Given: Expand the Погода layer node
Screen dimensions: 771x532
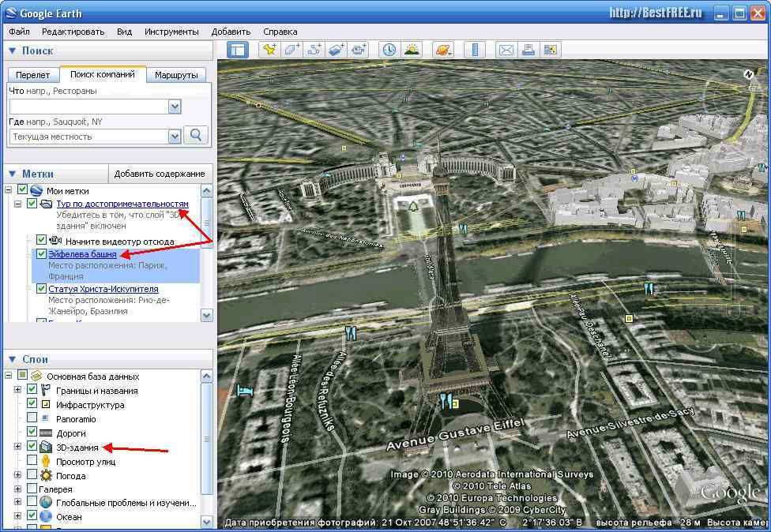Looking at the screenshot, I should (17, 475).
